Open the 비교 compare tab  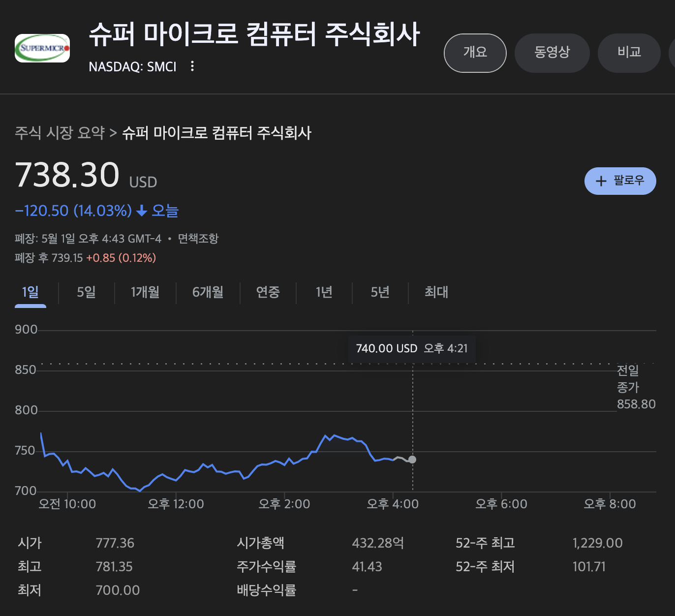point(629,53)
